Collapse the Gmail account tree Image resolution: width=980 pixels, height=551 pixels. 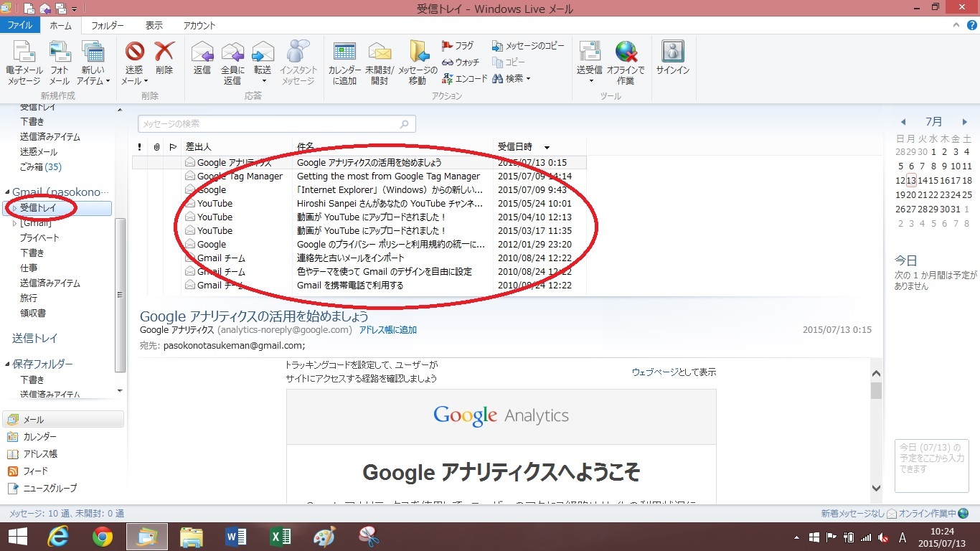point(7,192)
